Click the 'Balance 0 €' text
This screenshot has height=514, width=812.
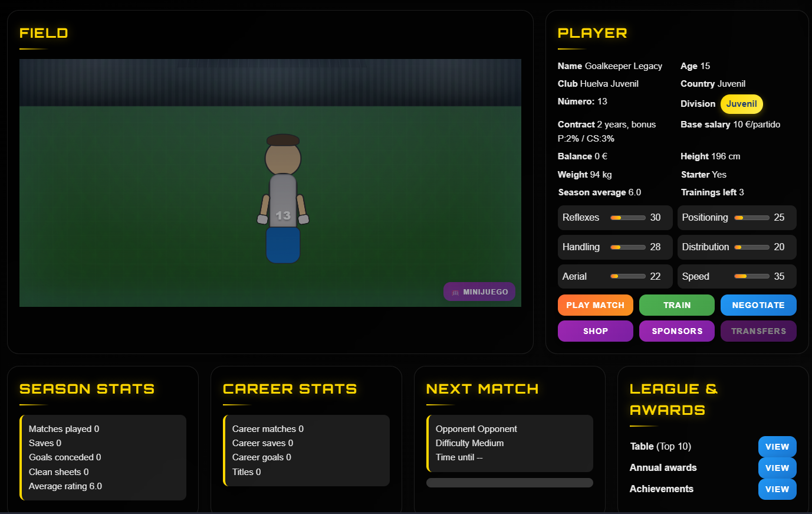tap(583, 156)
